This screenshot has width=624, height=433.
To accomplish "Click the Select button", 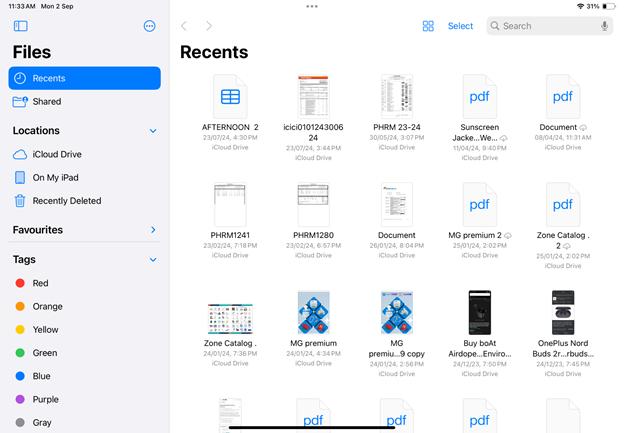I will pyautogui.click(x=460, y=26).
